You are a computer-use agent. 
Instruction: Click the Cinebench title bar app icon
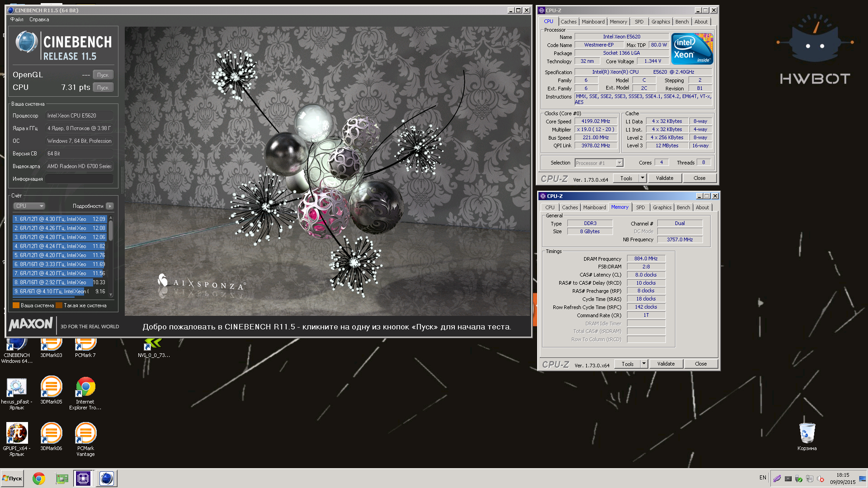pos(10,10)
